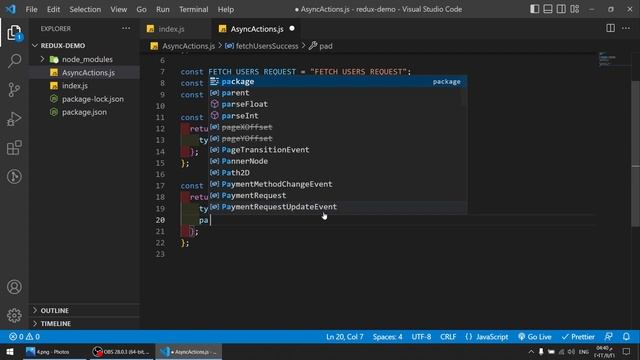Click the Go Live status bar button
640x360 pixels.
click(x=535, y=337)
